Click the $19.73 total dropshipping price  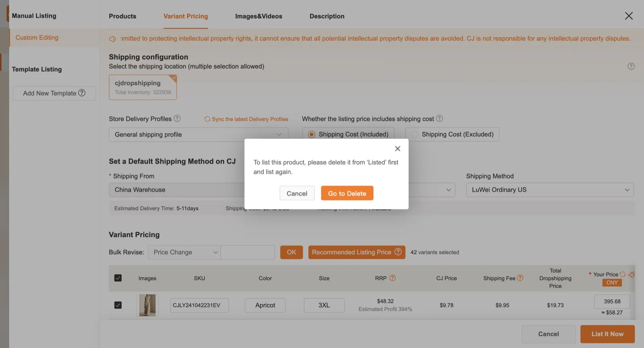pyautogui.click(x=555, y=305)
